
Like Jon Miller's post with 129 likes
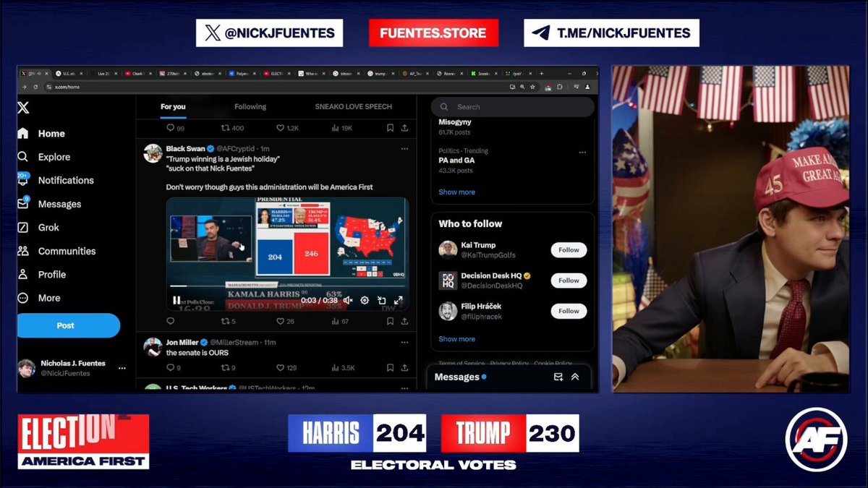(287, 367)
